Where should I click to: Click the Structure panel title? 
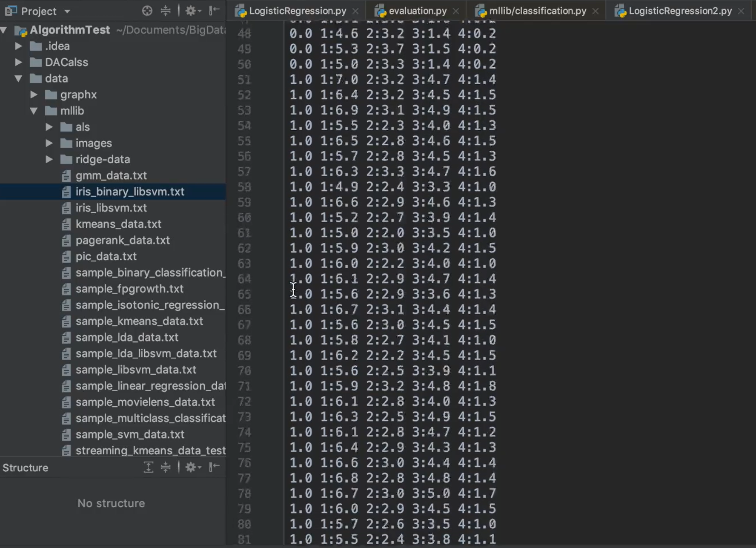pyautogui.click(x=26, y=468)
